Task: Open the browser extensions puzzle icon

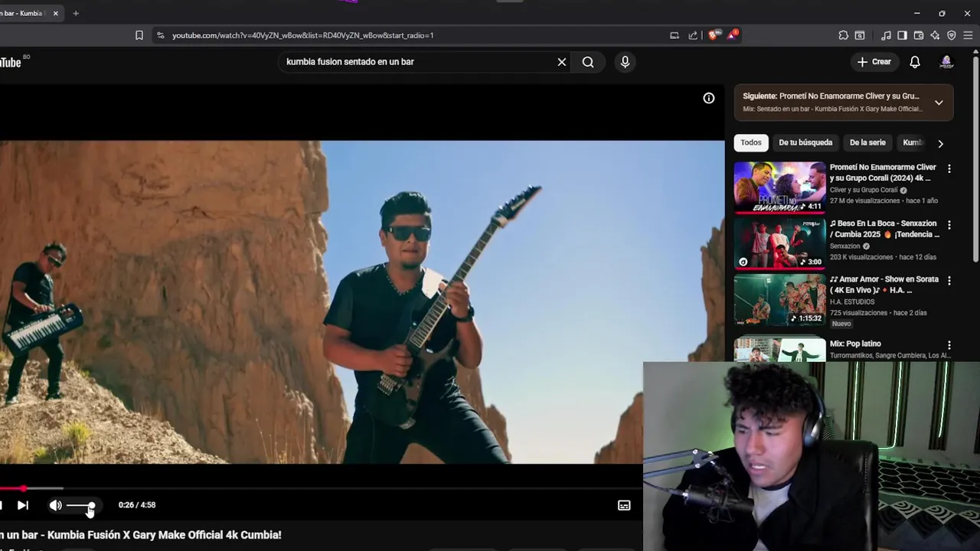Action: pyautogui.click(x=843, y=35)
